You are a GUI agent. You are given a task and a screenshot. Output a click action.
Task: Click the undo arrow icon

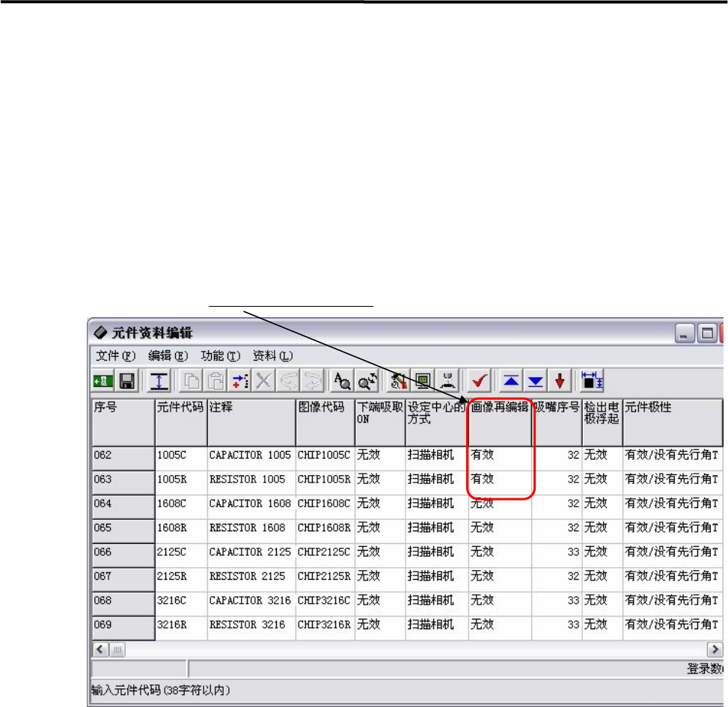click(288, 381)
